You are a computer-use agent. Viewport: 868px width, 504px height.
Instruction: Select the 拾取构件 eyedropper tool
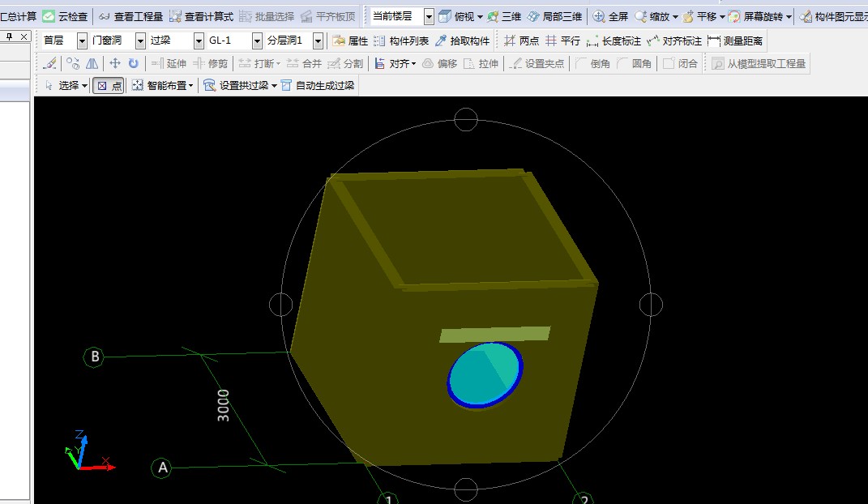(x=462, y=41)
